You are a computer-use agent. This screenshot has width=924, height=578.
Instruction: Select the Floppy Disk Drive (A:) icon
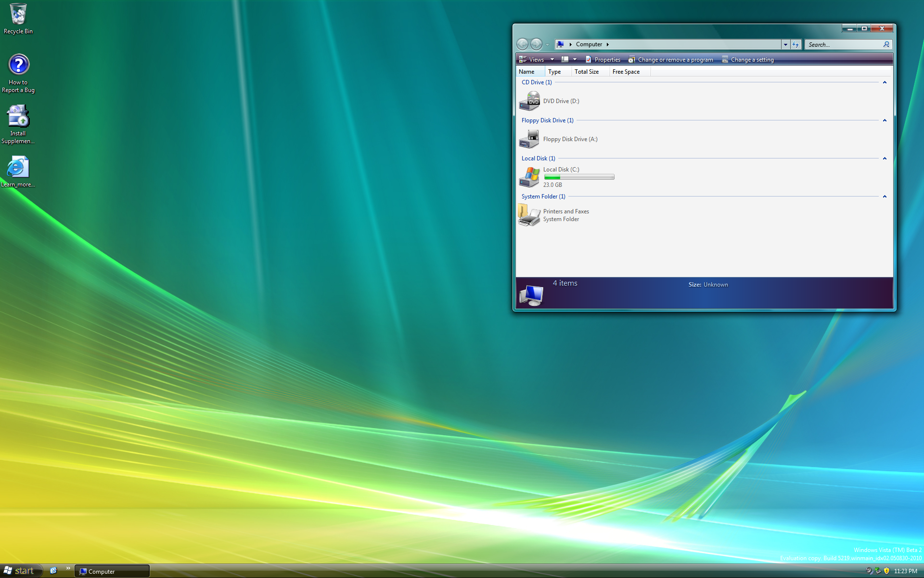tap(529, 139)
